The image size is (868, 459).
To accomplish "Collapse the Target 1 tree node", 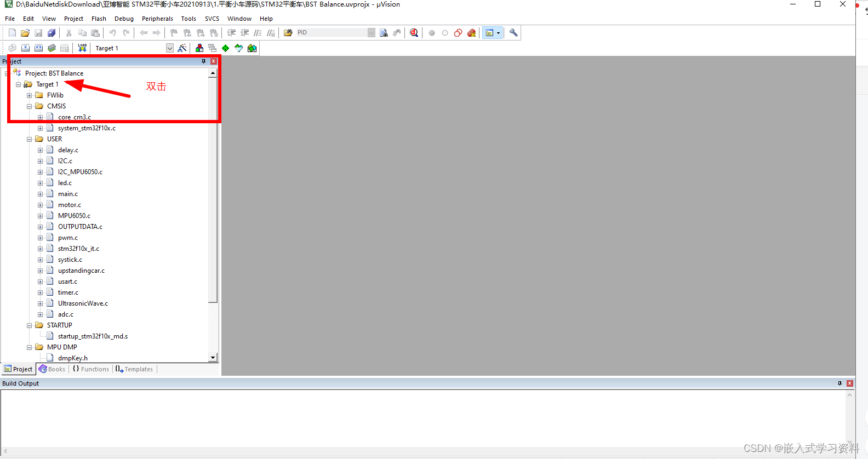I will coord(19,84).
